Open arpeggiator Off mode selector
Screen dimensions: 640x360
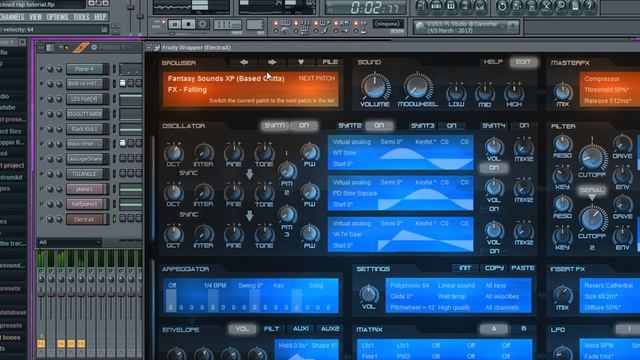click(172, 286)
